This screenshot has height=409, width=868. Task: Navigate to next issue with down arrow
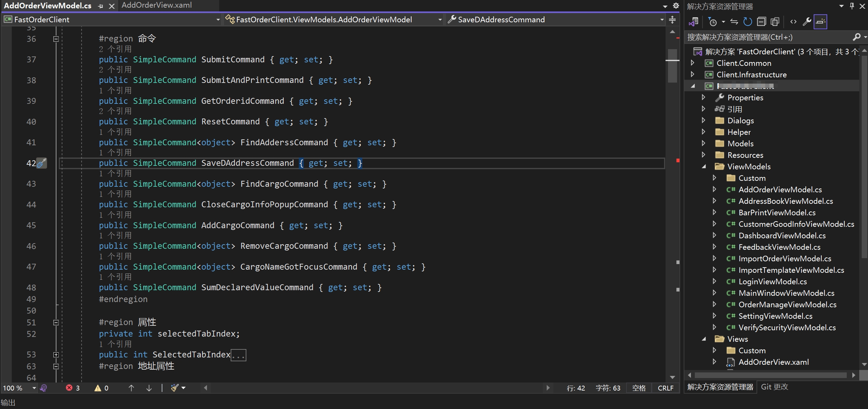coord(149,388)
